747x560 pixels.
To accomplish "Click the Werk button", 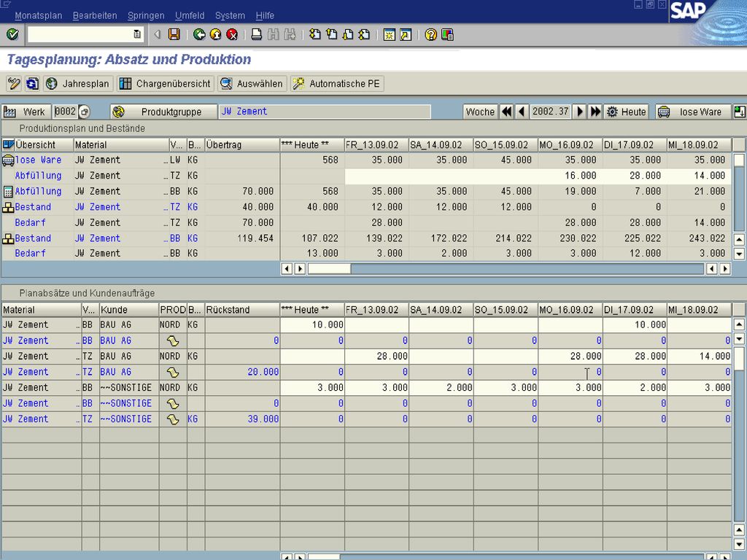I will point(26,112).
